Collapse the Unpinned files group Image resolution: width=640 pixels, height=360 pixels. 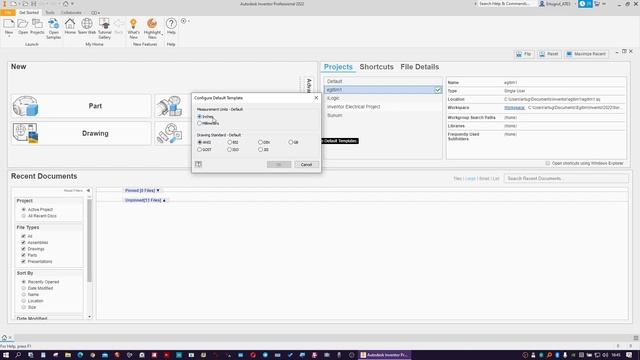[164, 200]
